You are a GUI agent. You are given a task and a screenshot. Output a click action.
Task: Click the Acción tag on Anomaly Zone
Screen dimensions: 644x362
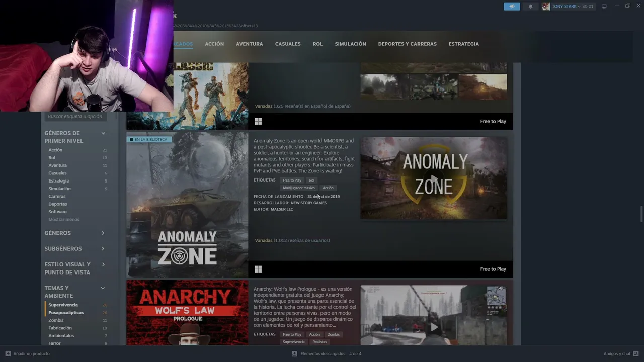[328, 188]
